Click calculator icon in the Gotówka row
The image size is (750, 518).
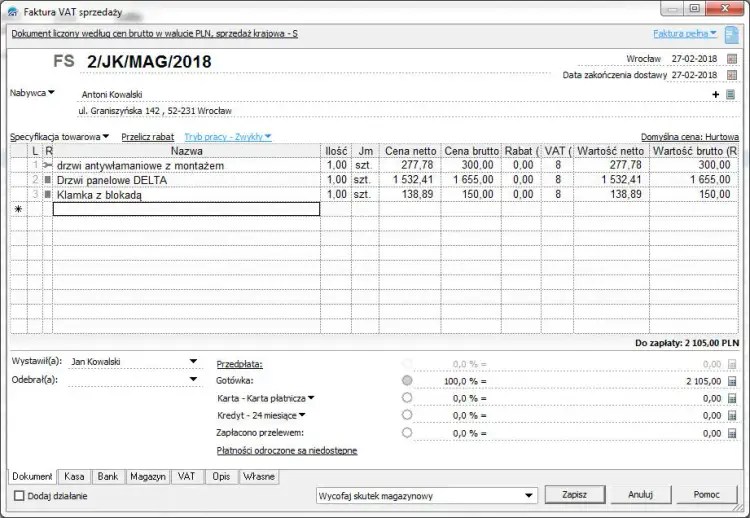pos(731,381)
